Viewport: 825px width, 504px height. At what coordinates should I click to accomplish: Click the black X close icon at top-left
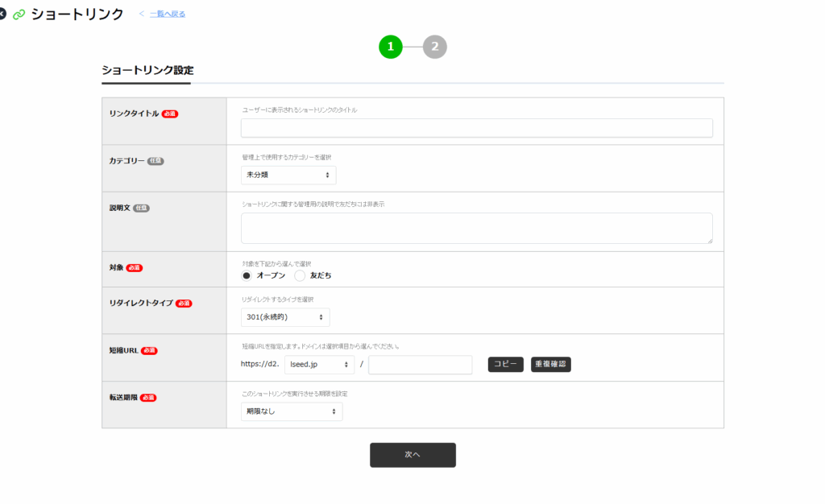click(x=2, y=14)
